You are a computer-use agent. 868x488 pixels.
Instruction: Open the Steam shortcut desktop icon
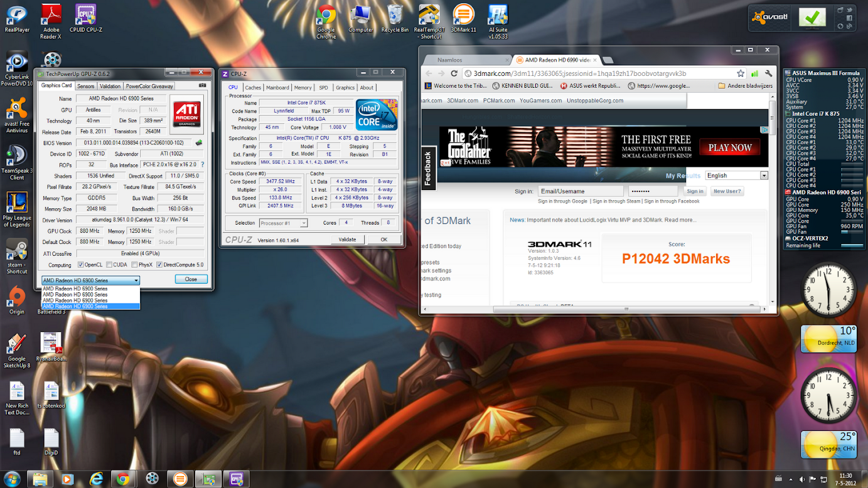click(17, 257)
